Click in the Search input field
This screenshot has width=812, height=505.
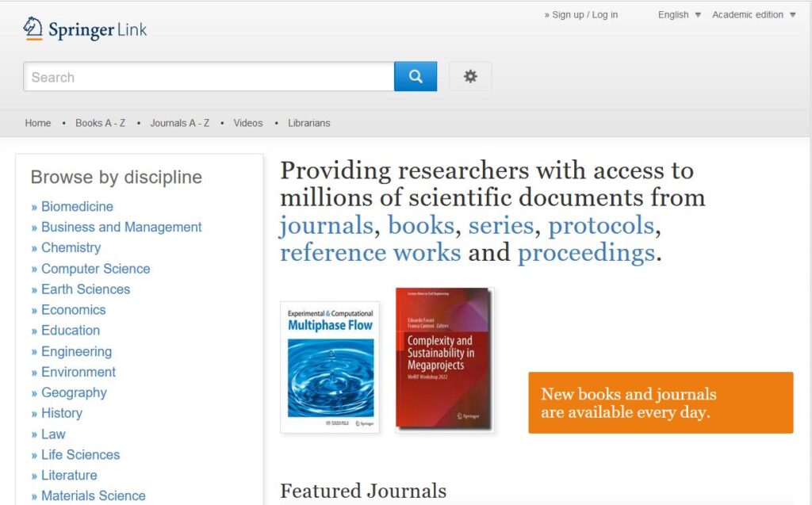[x=209, y=77]
